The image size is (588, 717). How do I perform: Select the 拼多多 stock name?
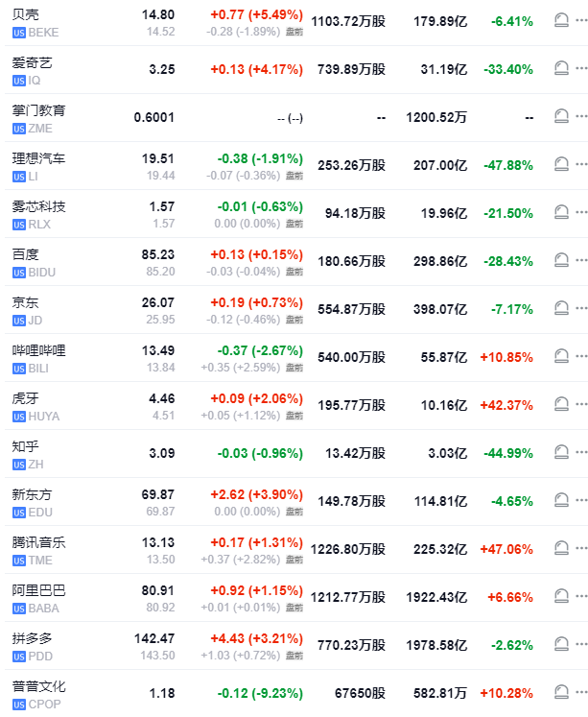pos(32,639)
